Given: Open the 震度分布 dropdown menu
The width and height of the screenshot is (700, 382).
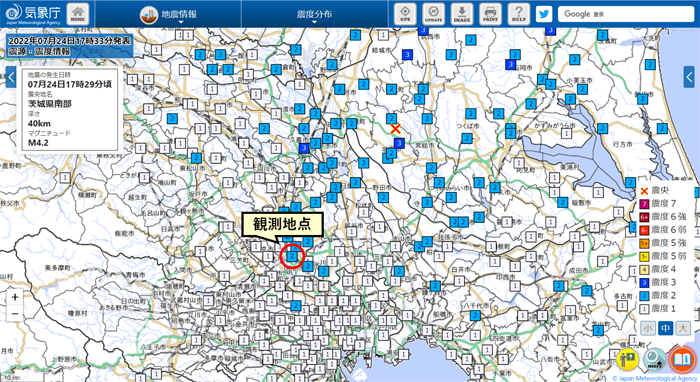Looking at the screenshot, I should coord(314,14).
